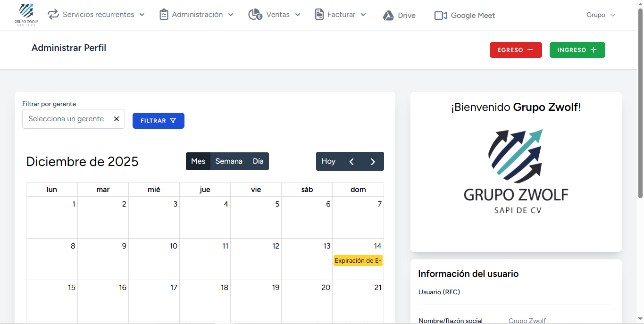644x324 pixels.
Task: Select the Mes view toggle
Action: 198,161
